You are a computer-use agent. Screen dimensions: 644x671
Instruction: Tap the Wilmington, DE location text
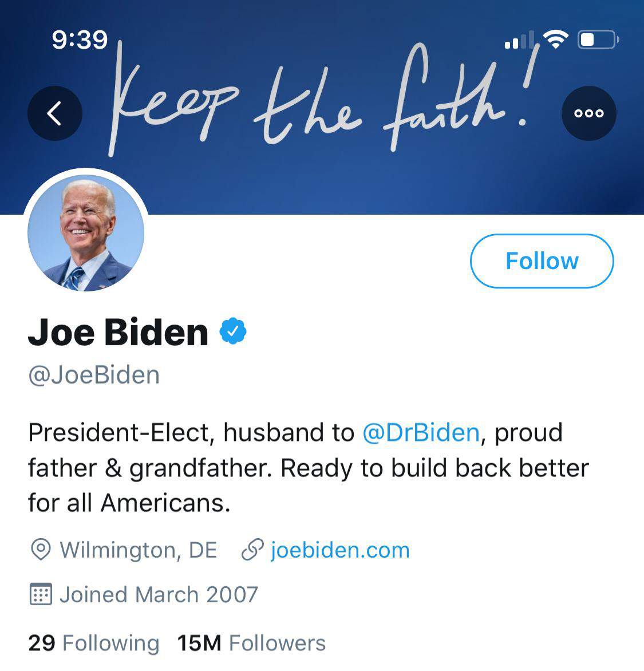tap(138, 550)
